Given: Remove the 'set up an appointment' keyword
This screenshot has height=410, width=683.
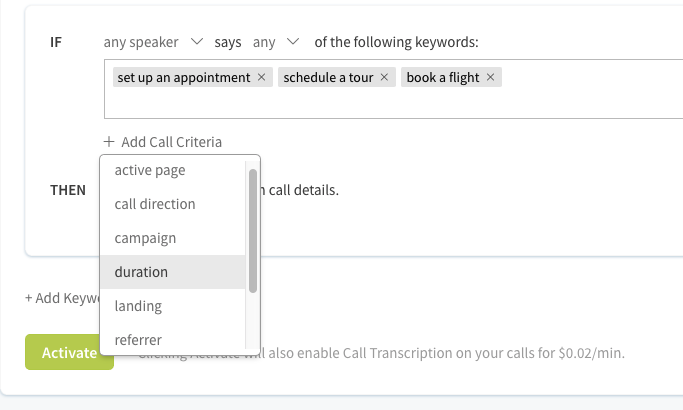Looking at the screenshot, I should click(261, 77).
